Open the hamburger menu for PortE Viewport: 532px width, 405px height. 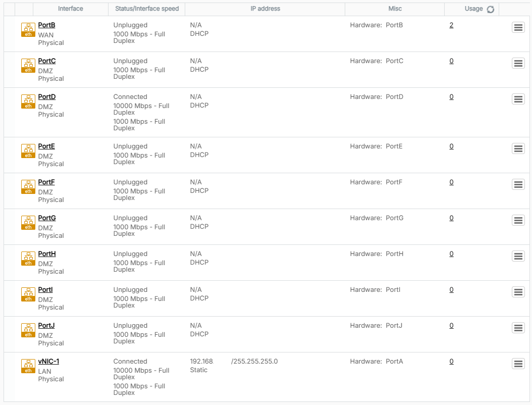click(518, 148)
